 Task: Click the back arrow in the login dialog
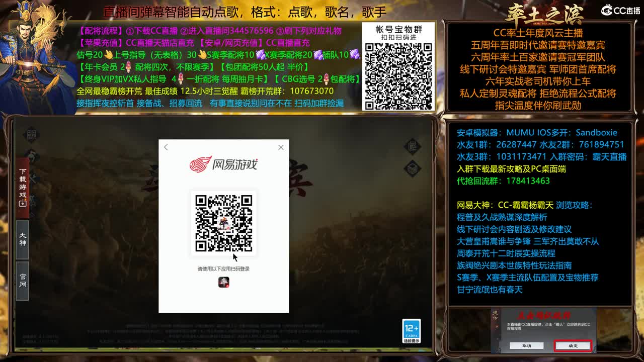[x=166, y=147]
